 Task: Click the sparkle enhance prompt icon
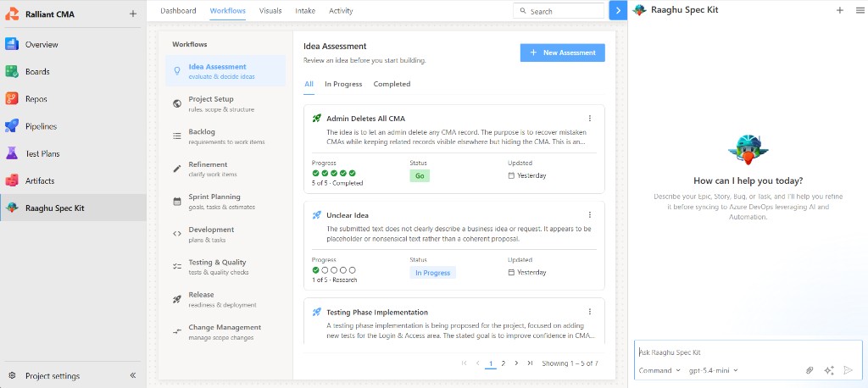829,370
